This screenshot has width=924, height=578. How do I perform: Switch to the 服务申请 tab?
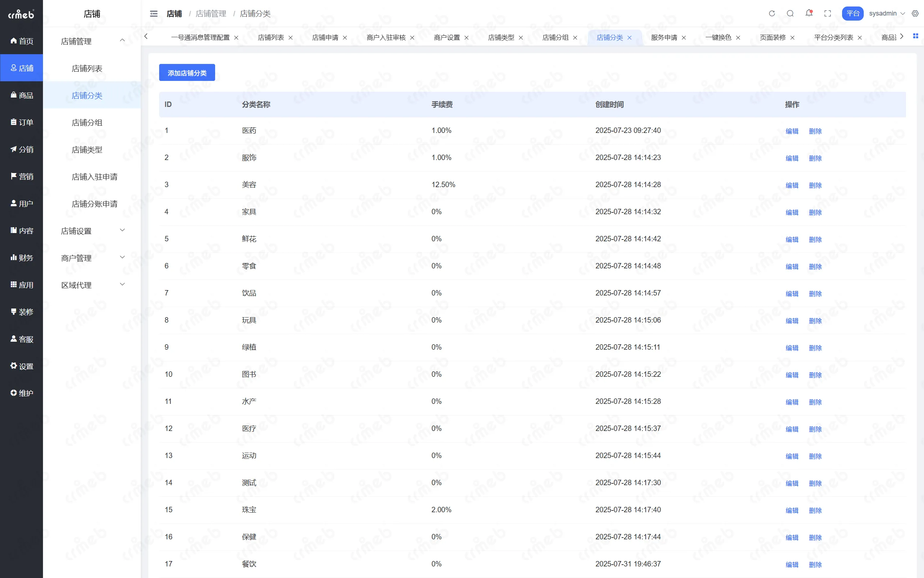pos(664,38)
